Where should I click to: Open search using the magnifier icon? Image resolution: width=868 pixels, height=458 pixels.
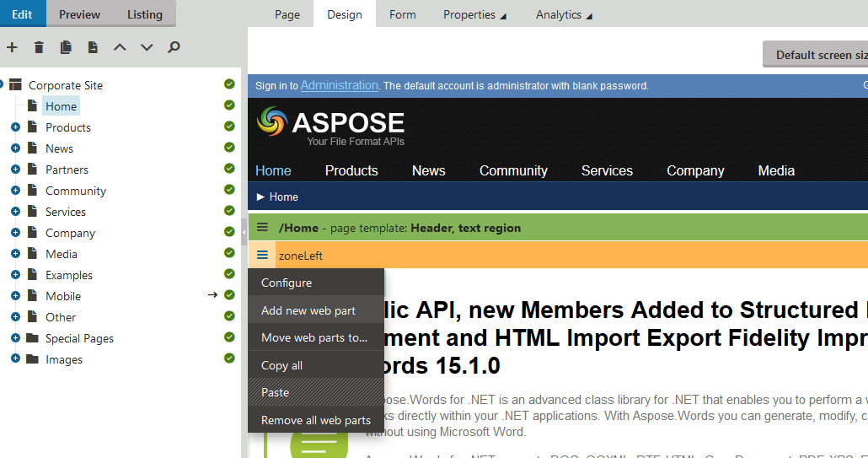(x=174, y=47)
